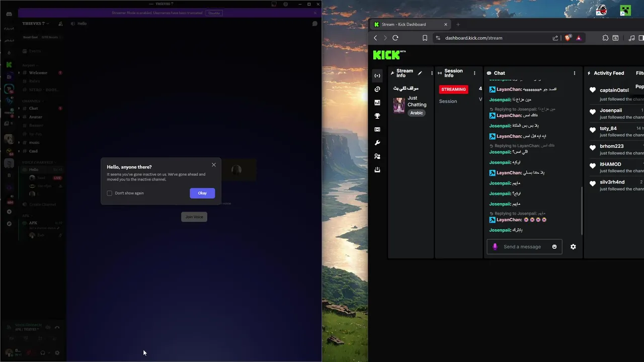Viewport: 644px width, 362px height.
Task: Reload the Kick dashboard page
Action: click(395, 38)
